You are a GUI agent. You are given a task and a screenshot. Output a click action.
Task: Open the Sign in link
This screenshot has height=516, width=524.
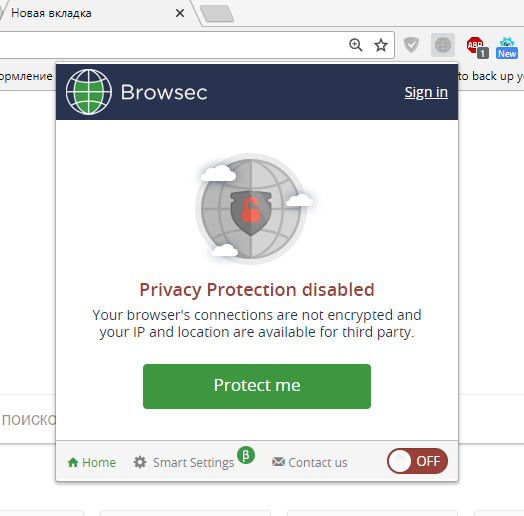coord(426,92)
